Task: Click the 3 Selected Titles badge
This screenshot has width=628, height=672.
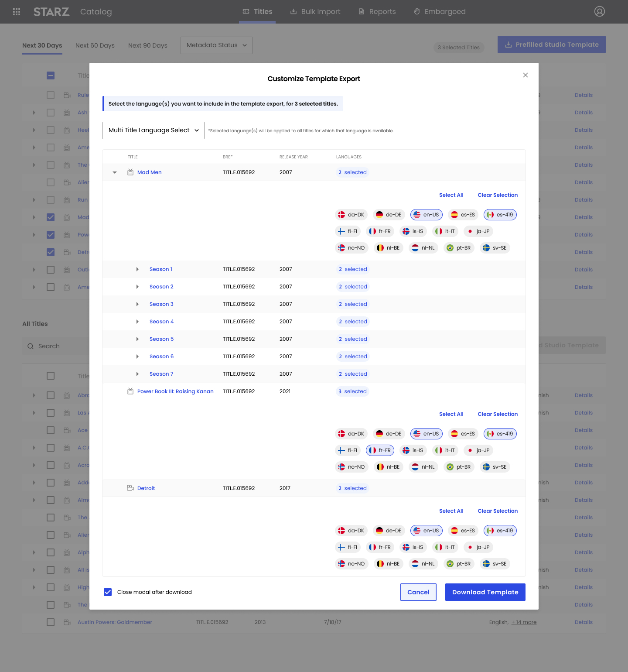Action: coord(459,48)
